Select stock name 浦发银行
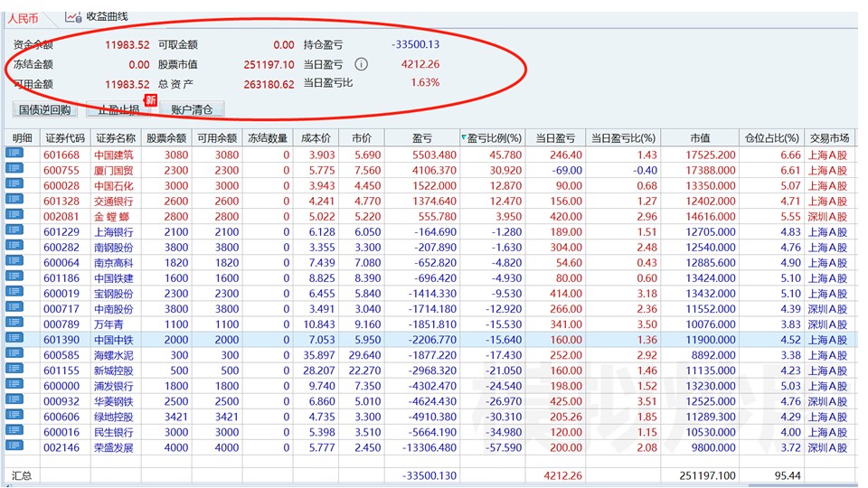 [114, 386]
